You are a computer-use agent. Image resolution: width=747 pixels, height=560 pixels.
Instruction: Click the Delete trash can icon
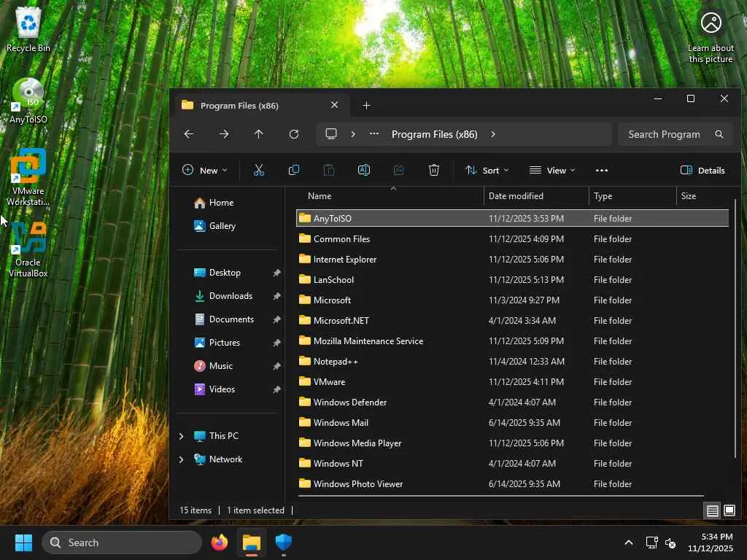433,170
